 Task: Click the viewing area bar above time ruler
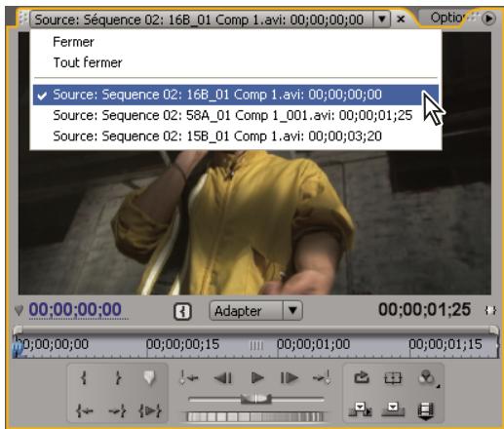pos(255,331)
